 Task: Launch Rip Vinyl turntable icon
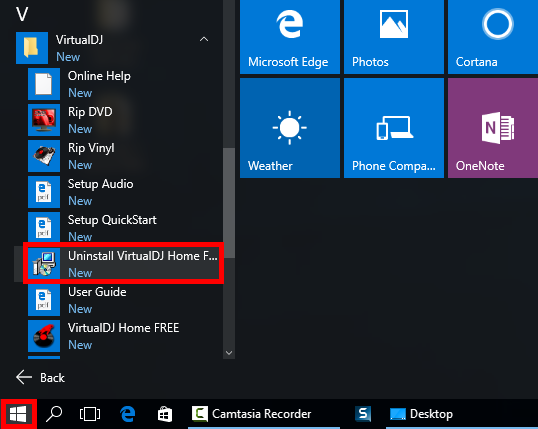44,156
